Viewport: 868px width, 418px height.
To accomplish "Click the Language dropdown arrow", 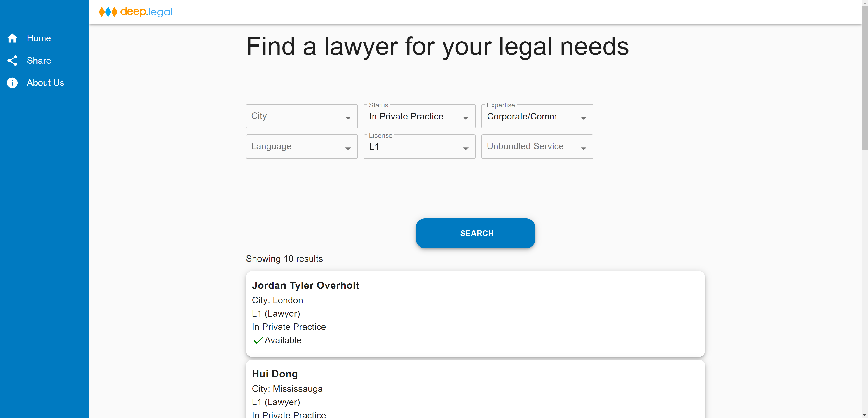I will 348,149.
